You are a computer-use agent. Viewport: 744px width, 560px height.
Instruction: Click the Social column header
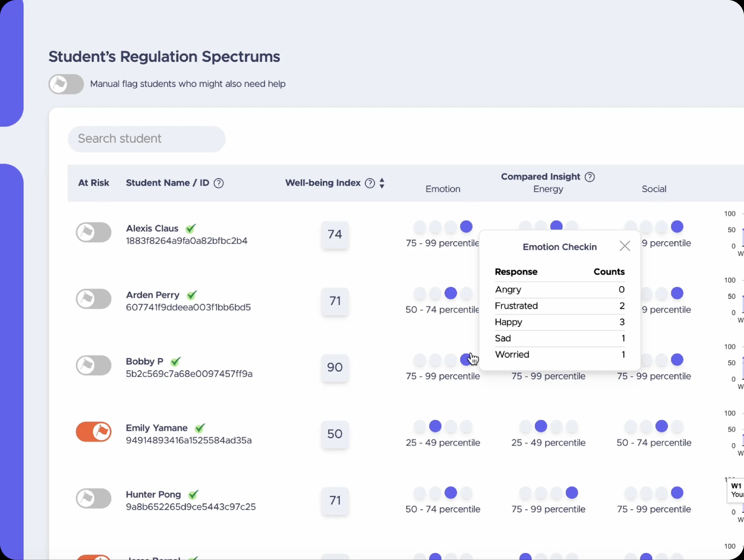click(654, 189)
